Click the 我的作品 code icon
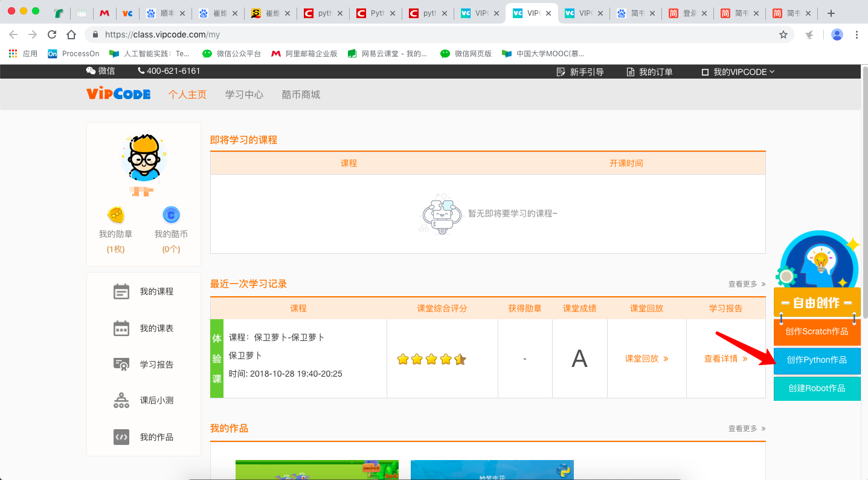 (121, 437)
